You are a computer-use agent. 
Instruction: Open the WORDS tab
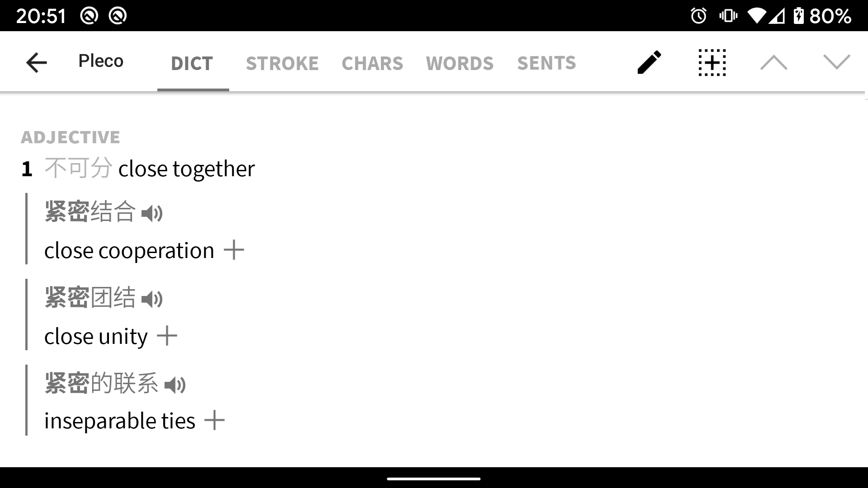pyautogui.click(x=460, y=63)
